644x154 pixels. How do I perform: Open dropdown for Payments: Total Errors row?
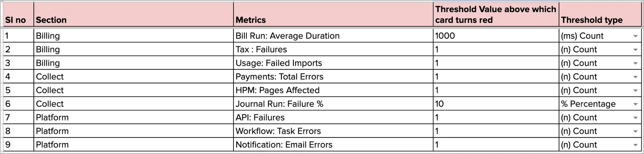(x=635, y=77)
